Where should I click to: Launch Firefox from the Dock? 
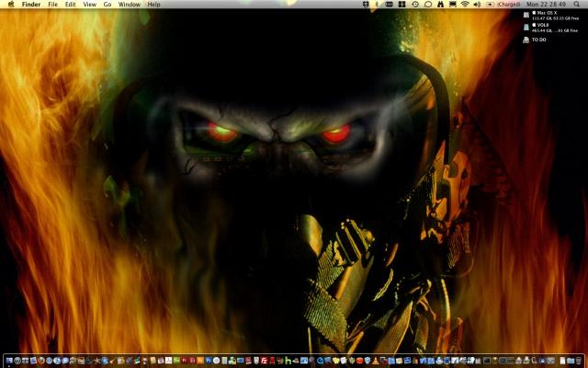point(40,361)
